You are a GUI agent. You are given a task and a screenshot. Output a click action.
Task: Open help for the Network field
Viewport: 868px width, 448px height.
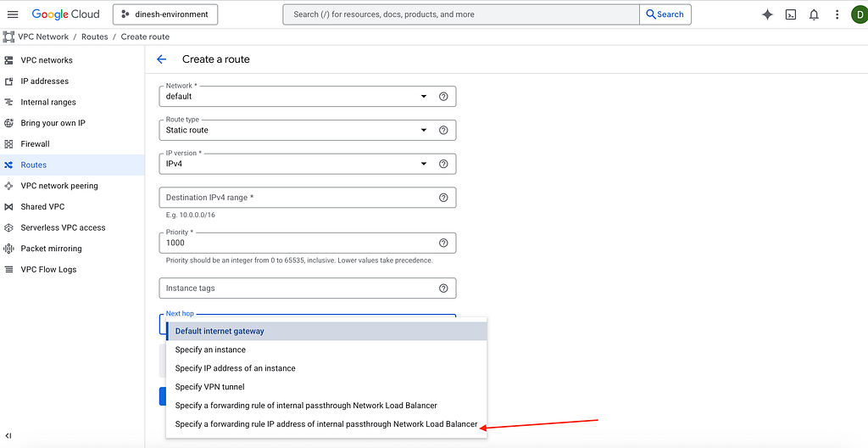coord(442,96)
